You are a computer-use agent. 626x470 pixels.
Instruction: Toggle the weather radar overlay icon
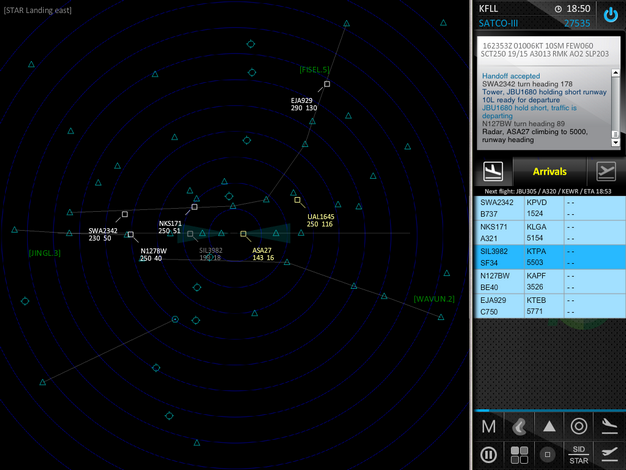[519, 426]
